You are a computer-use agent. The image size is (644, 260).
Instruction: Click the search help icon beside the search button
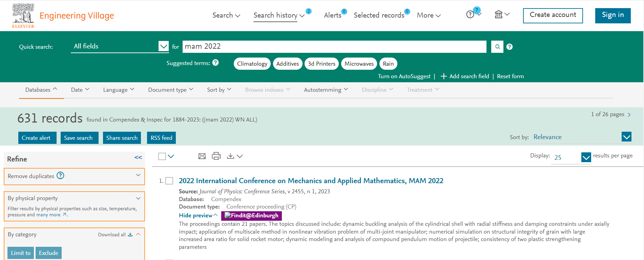point(510,47)
